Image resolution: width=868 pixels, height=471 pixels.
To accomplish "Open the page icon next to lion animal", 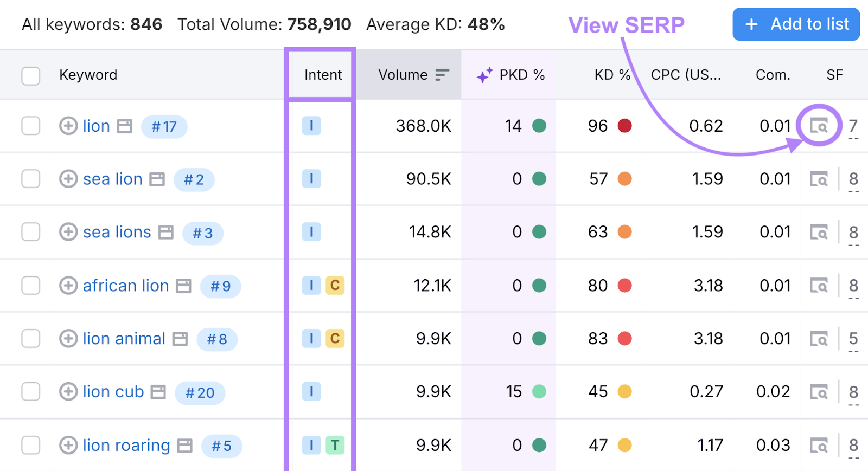I will point(180,339).
